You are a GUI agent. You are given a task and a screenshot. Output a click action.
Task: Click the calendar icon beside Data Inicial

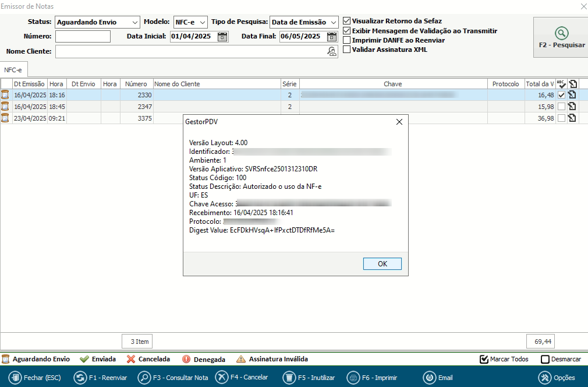(222, 37)
